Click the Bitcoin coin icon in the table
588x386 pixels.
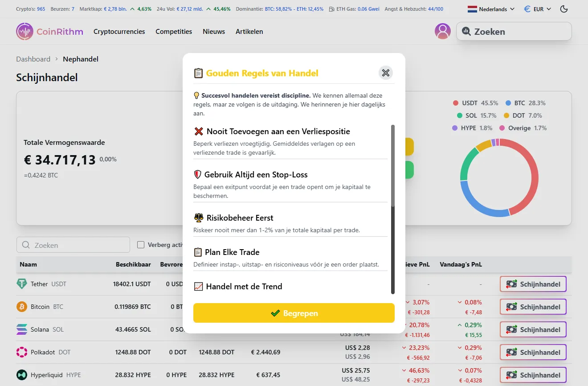point(21,307)
